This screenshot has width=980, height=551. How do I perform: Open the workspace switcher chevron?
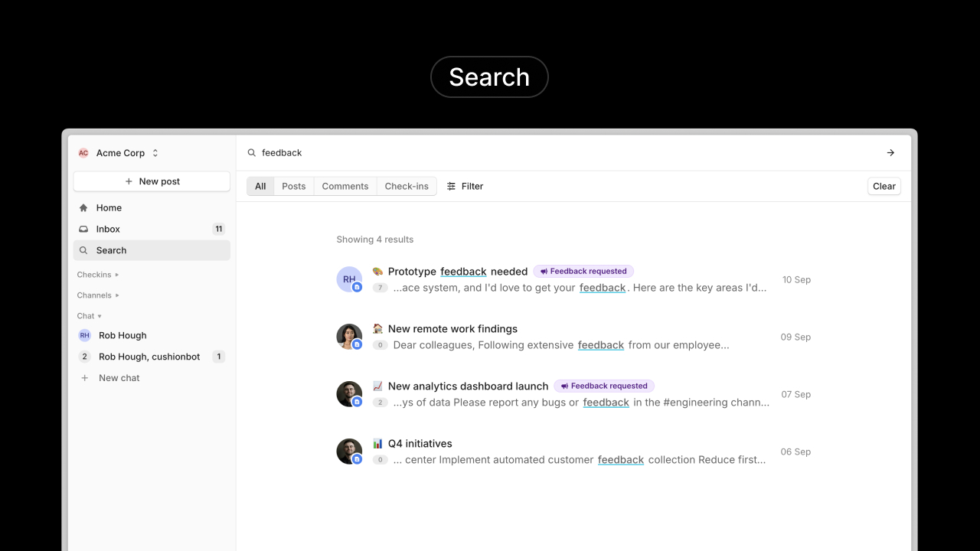point(154,152)
